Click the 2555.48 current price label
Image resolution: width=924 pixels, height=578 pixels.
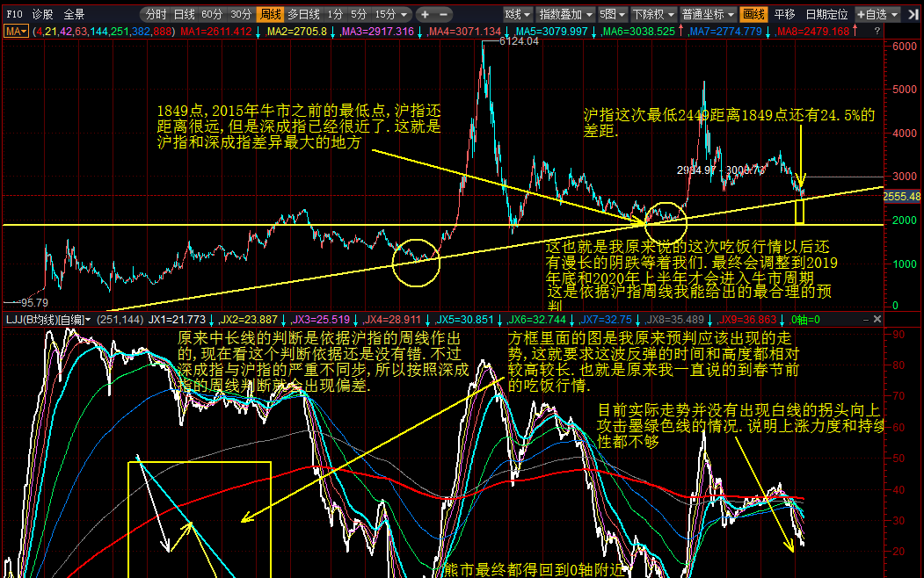tap(902, 197)
